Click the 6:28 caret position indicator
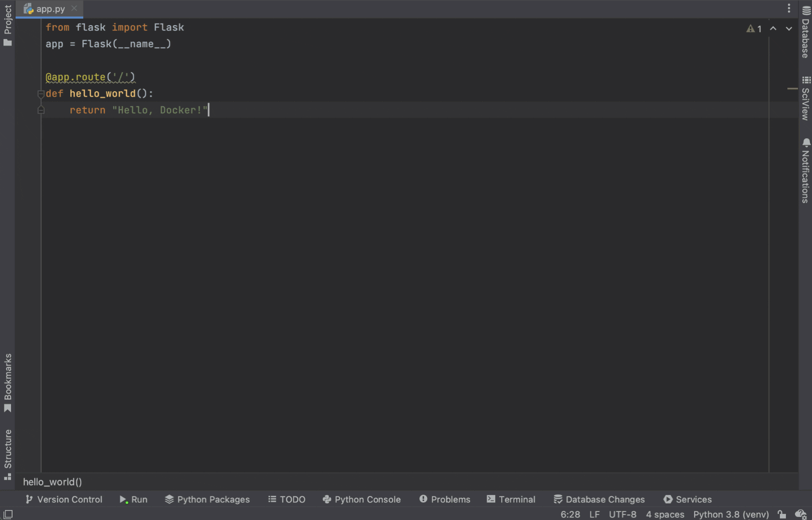 (570, 514)
